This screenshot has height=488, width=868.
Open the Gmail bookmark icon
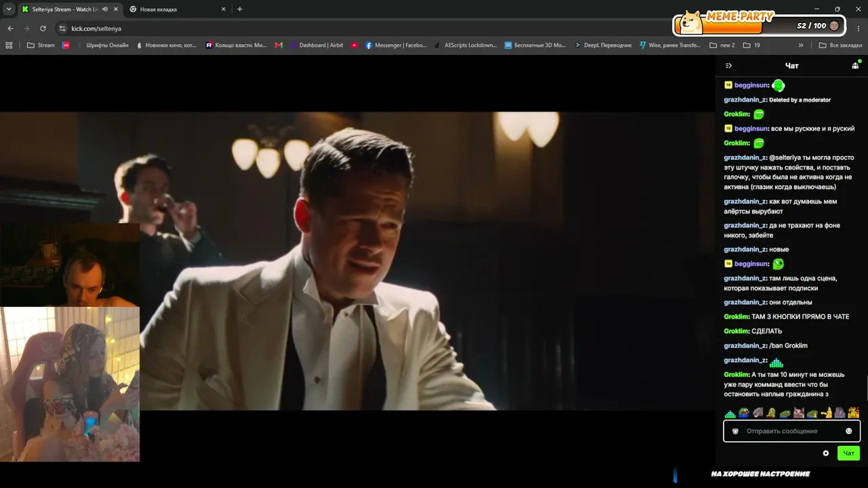coord(279,45)
